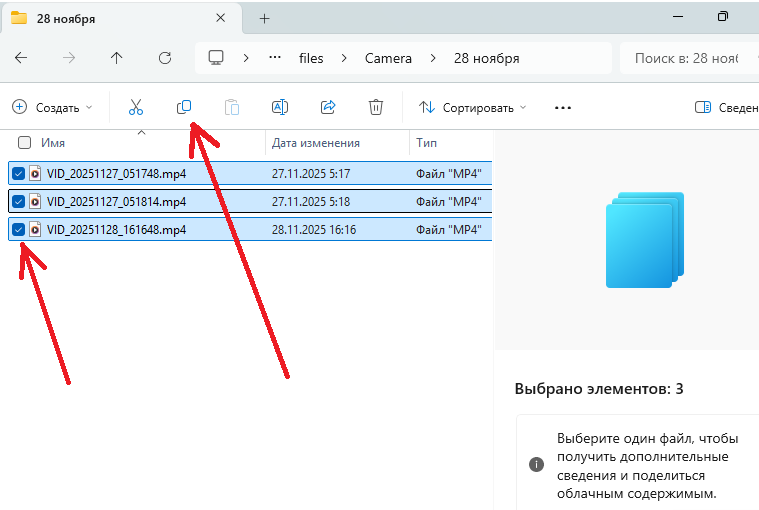Click the video icon of VID_20251128_161648.mp4
Image resolution: width=759 pixels, height=510 pixels.
click(x=35, y=229)
